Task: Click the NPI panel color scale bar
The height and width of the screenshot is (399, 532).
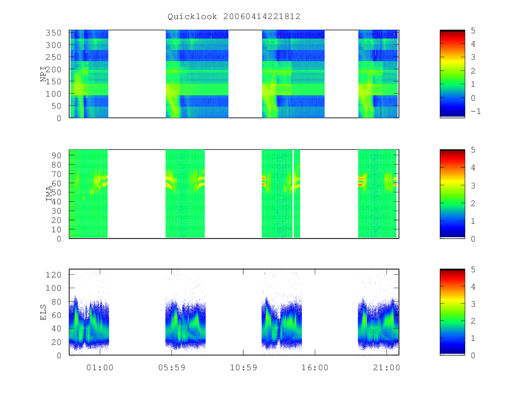Action: pyautogui.click(x=452, y=74)
